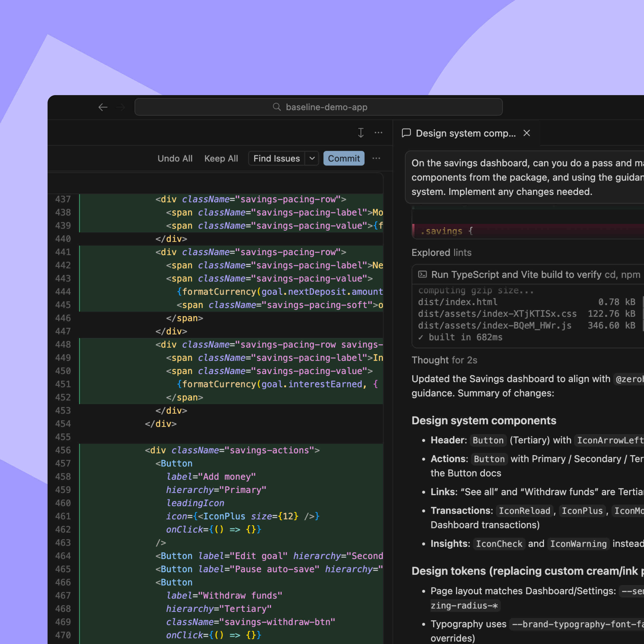Keep All changes
644x644 pixels.
click(x=221, y=158)
